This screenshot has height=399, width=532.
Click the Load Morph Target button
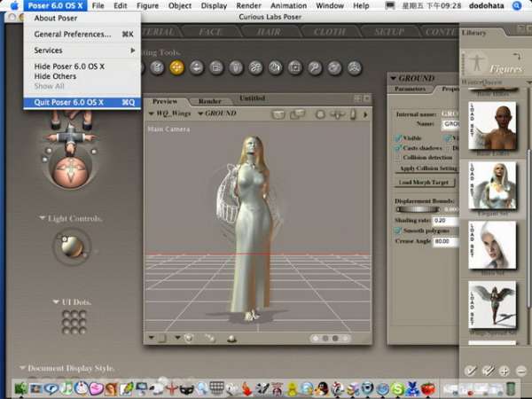pyautogui.click(x=424, y=182)
